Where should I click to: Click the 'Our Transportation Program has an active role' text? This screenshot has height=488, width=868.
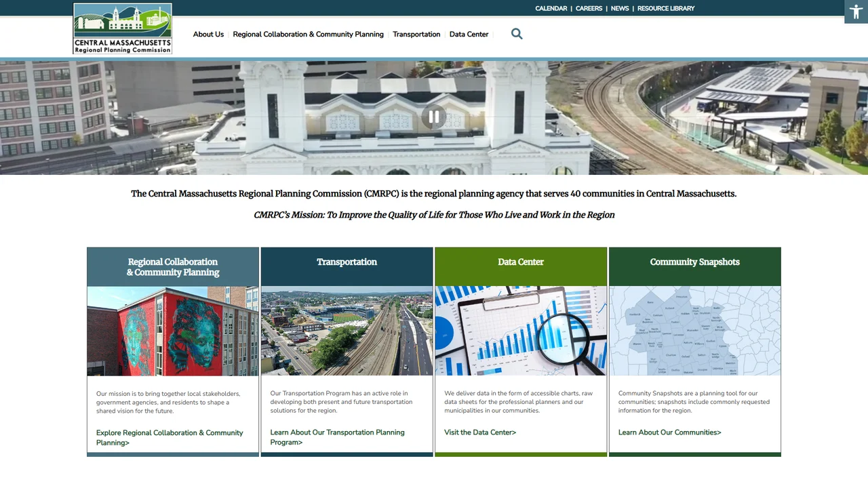pos(341,402)
